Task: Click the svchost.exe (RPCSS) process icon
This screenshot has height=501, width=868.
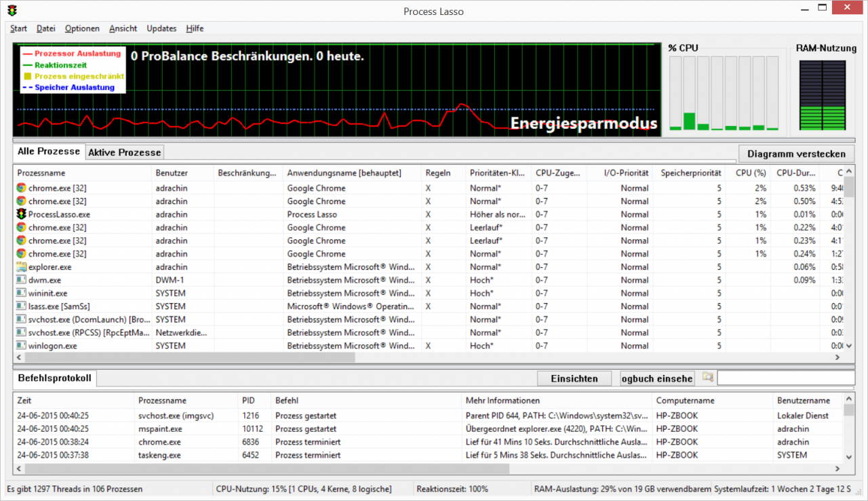Action: tap(21, 333)
